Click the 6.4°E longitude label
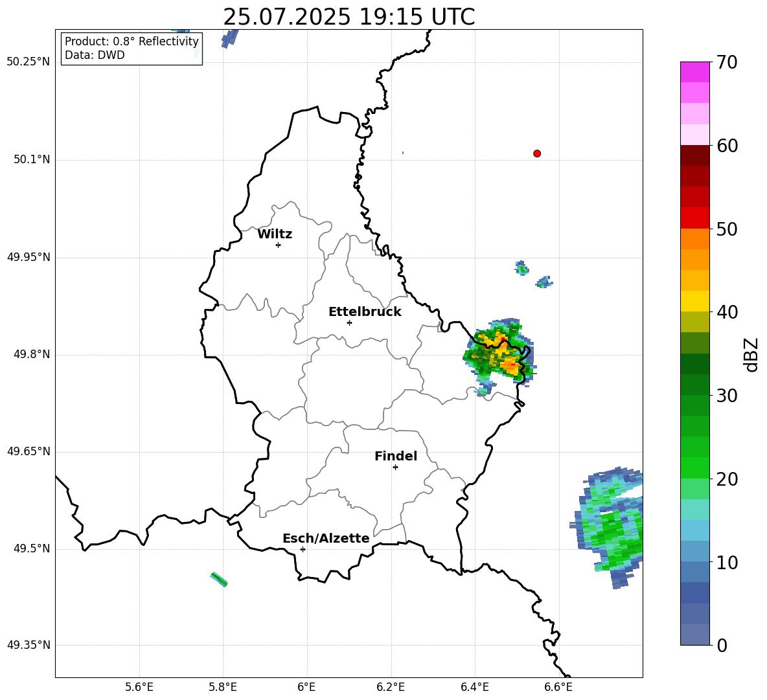The image size is (767, 700). [474, 687]
